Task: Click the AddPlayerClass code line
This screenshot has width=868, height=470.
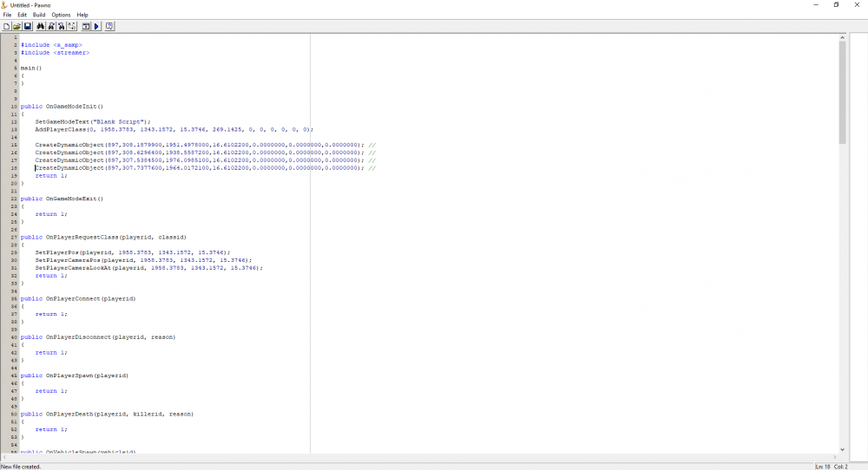Action: pos(174,129)
